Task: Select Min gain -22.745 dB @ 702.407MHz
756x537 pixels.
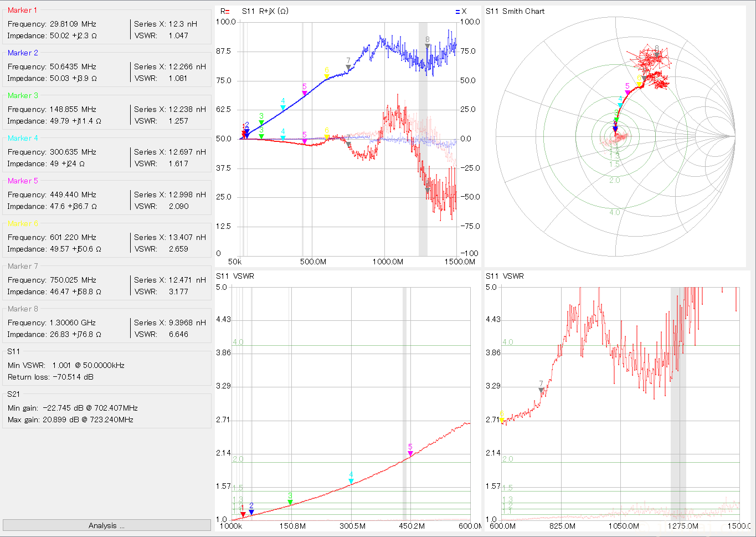Action: point(73,408)
